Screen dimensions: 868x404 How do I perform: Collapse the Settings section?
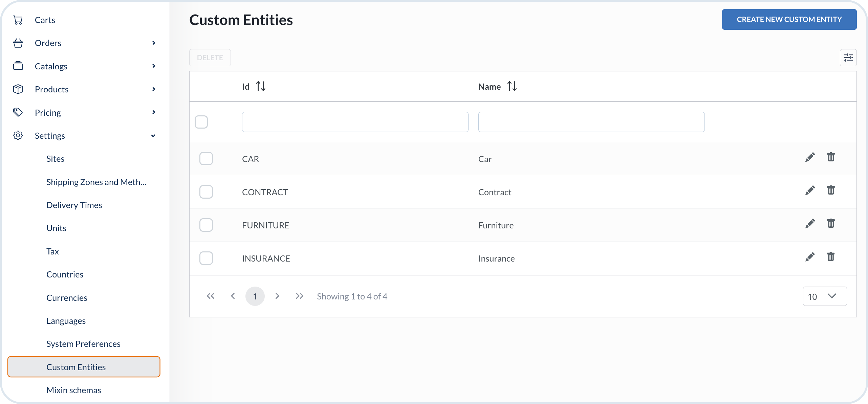153,136
